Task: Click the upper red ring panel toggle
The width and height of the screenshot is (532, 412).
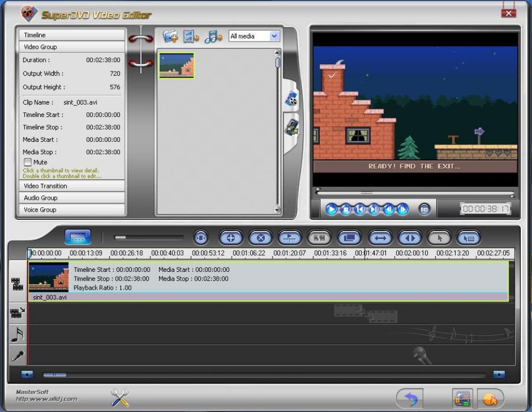Action: (x=141, y=38)
